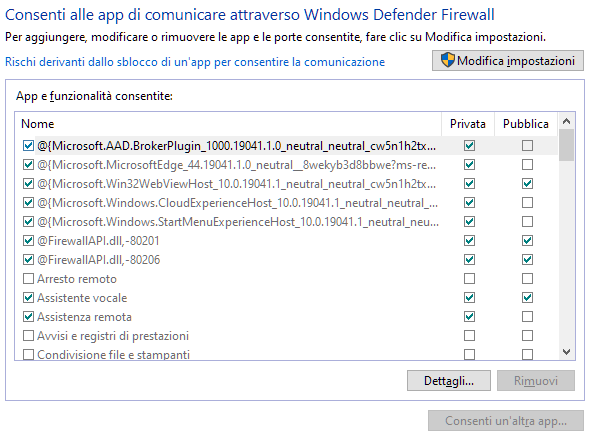594x436 pixels.
Task: Toggle Privata checkbox for Assistenza remota
Action: [469, 317]
